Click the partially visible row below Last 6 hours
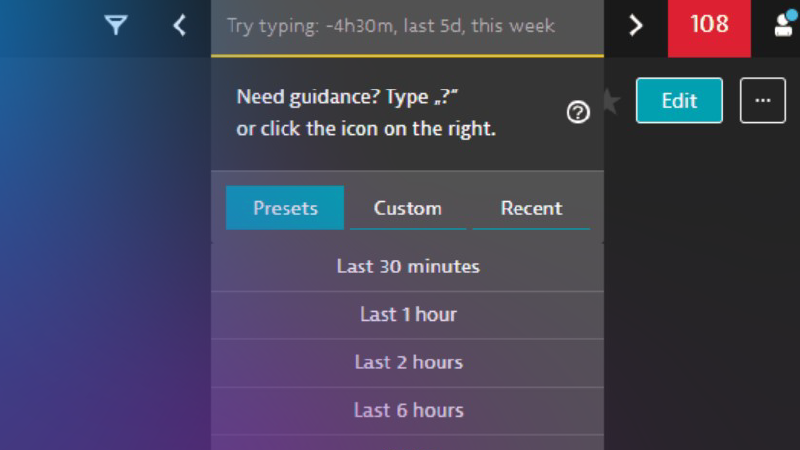 (408, 443)
